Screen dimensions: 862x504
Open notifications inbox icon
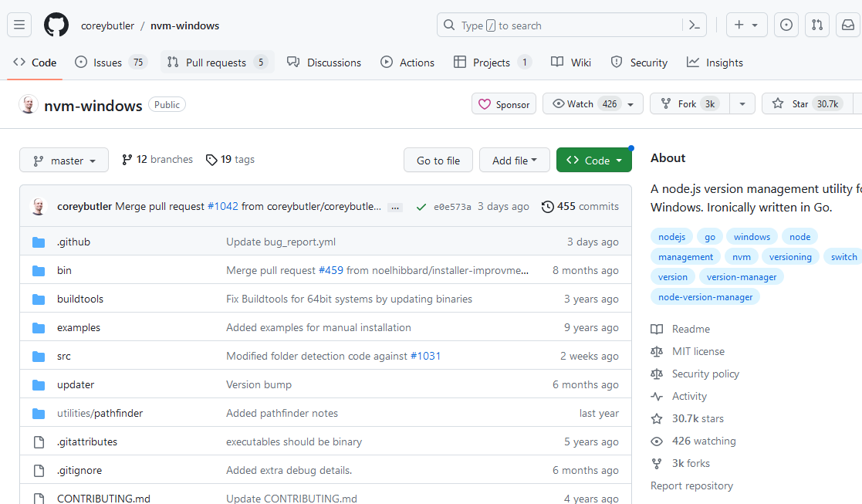tap(848, 25)
